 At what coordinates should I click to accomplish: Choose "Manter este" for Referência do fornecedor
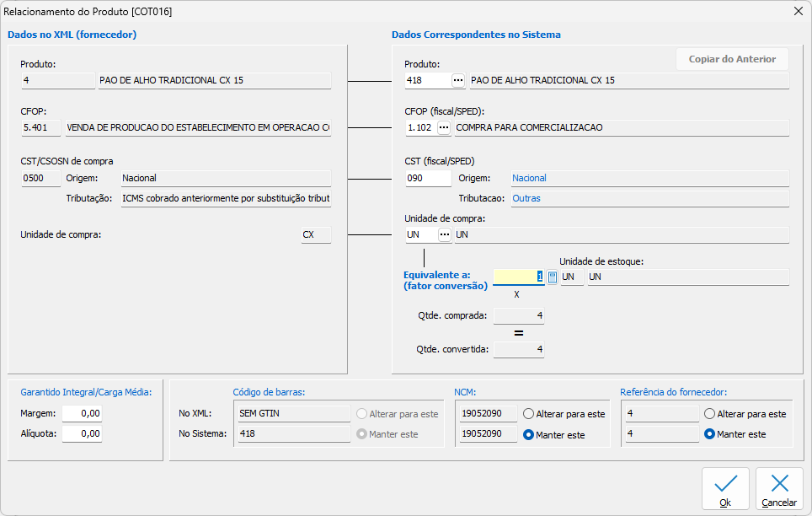click(709, 434)
